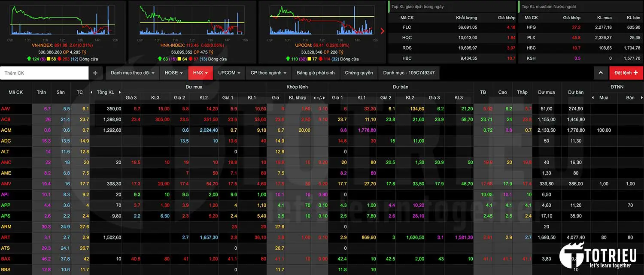The image size is (644, 275).
Task: Expand the UPCOM dropdown menu
Action: pyautogui.click(x=229, y=73)
